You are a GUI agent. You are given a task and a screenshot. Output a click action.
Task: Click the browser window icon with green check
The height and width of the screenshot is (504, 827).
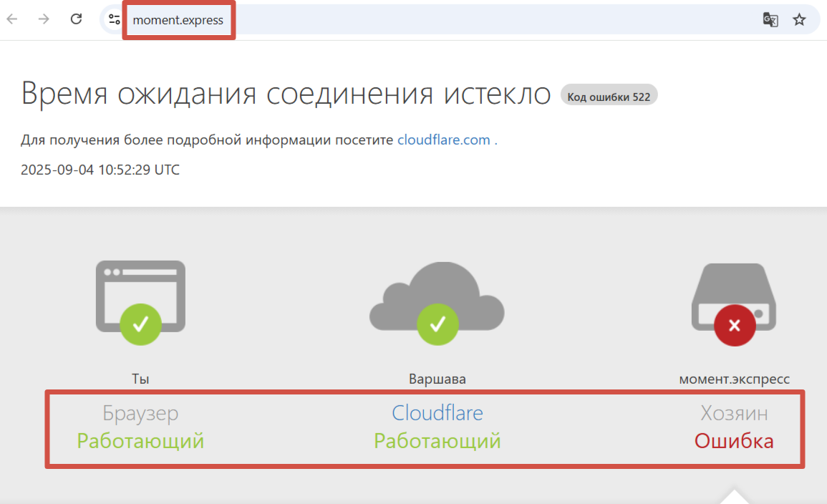point(140,303)
